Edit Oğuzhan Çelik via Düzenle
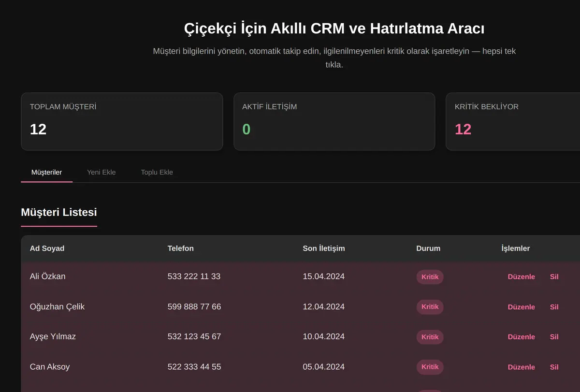 521,307
